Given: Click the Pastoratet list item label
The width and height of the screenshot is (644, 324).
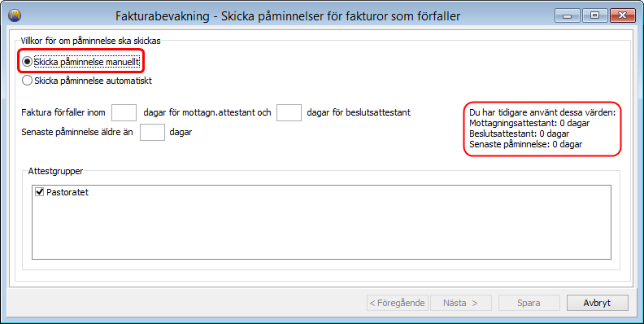Looking at the screenshot, I should pyautogui.click(x=67, y=192).
